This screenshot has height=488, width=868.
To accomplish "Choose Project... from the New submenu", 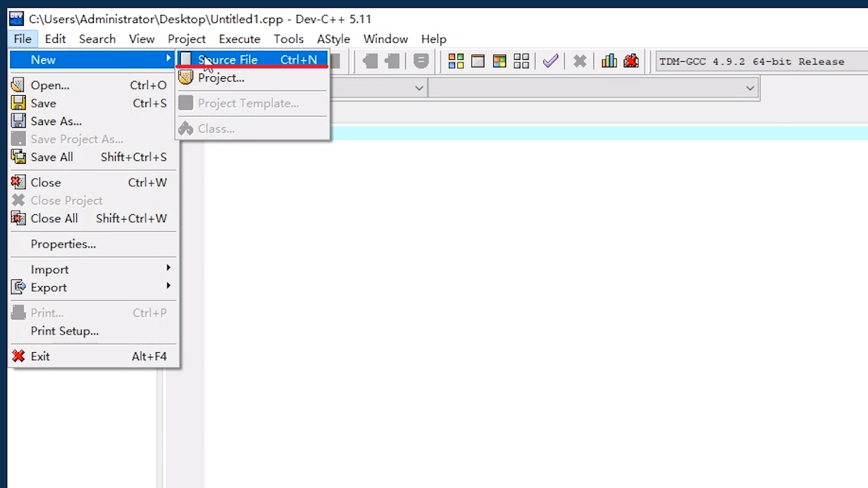I will [x=252, y=78].
